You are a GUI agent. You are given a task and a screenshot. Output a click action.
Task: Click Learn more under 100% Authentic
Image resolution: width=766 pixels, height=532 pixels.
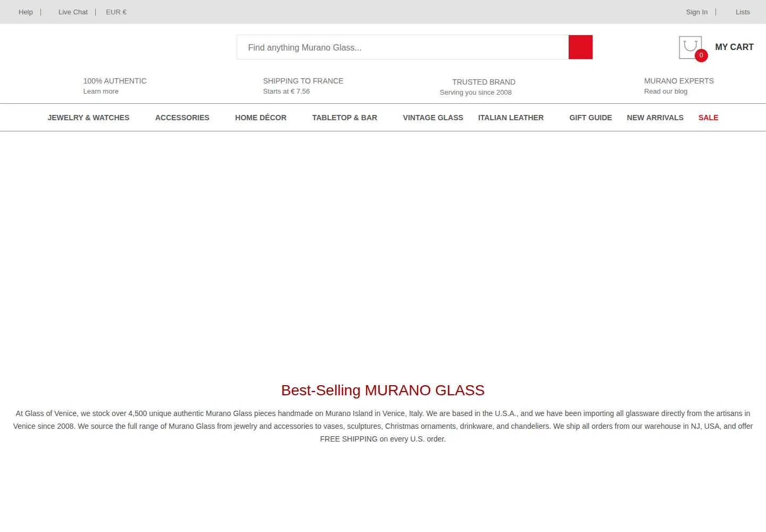click(101, 92)
